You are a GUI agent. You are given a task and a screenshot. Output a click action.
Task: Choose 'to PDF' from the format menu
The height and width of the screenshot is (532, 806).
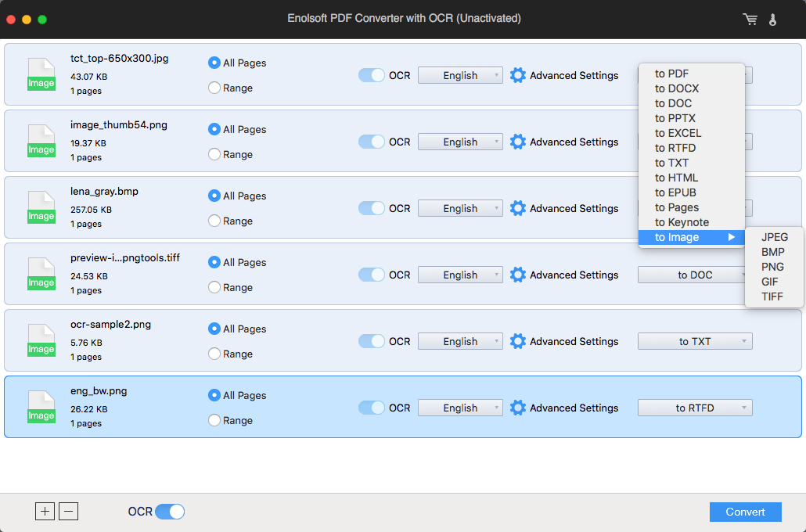(692, 74)
